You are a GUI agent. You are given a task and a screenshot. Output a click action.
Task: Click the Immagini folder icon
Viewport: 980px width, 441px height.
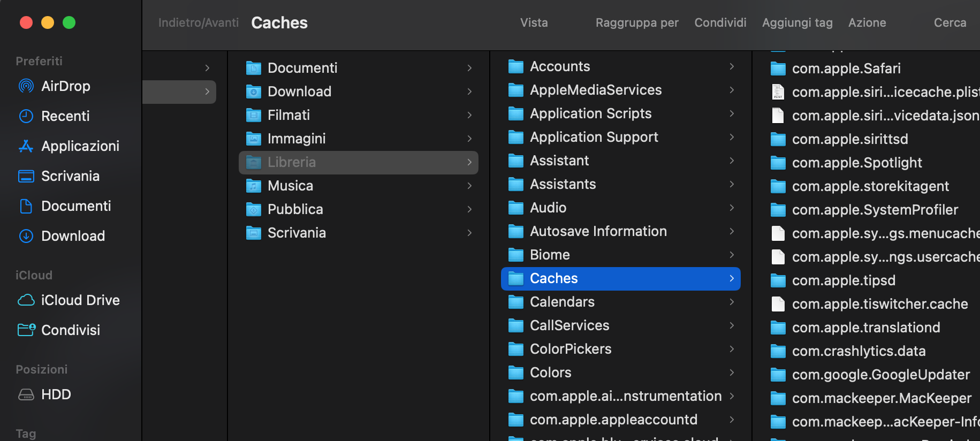[253, 139]
